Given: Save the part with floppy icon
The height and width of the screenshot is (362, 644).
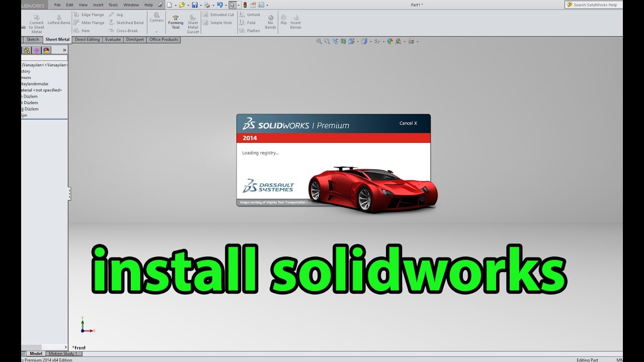Looking at the screenshot, I should click(195, 5).
